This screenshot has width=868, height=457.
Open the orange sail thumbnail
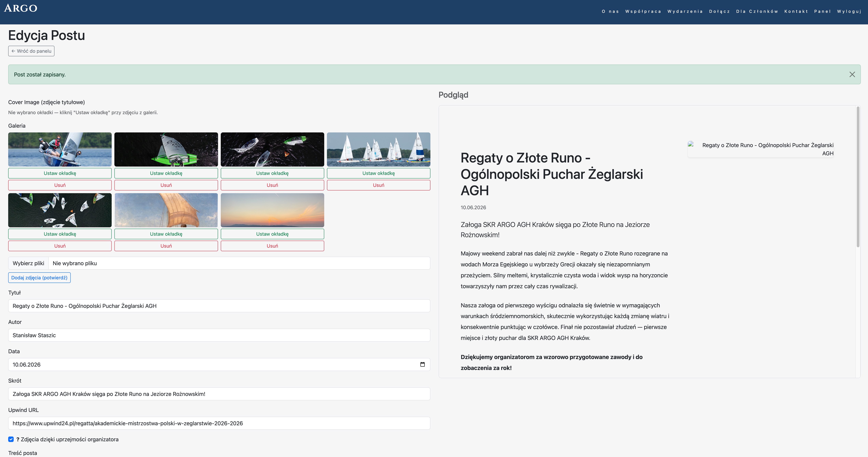166,210
